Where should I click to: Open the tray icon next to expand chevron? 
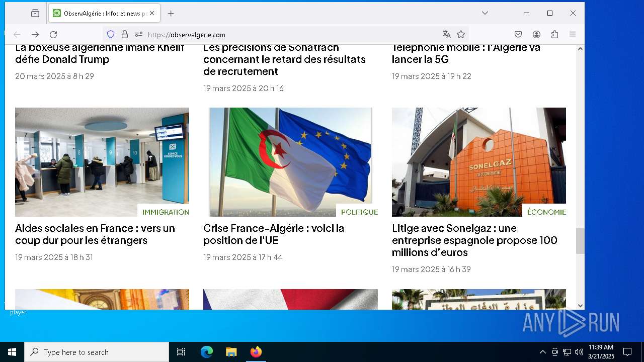[x=555, y=352]
